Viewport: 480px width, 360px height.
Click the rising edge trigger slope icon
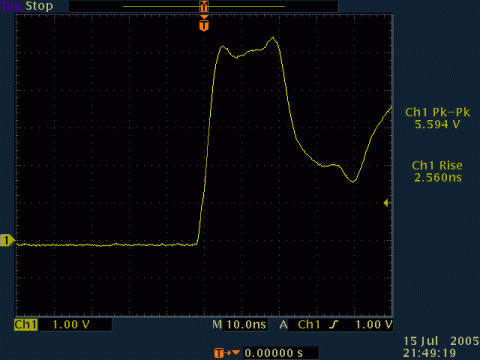[x=334, y=324]
